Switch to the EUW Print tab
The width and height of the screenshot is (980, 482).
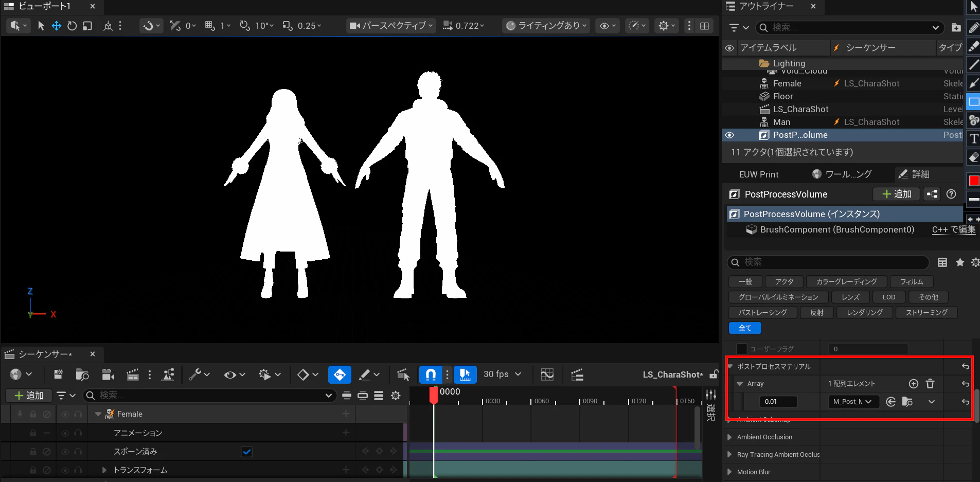tap(759, 174)
